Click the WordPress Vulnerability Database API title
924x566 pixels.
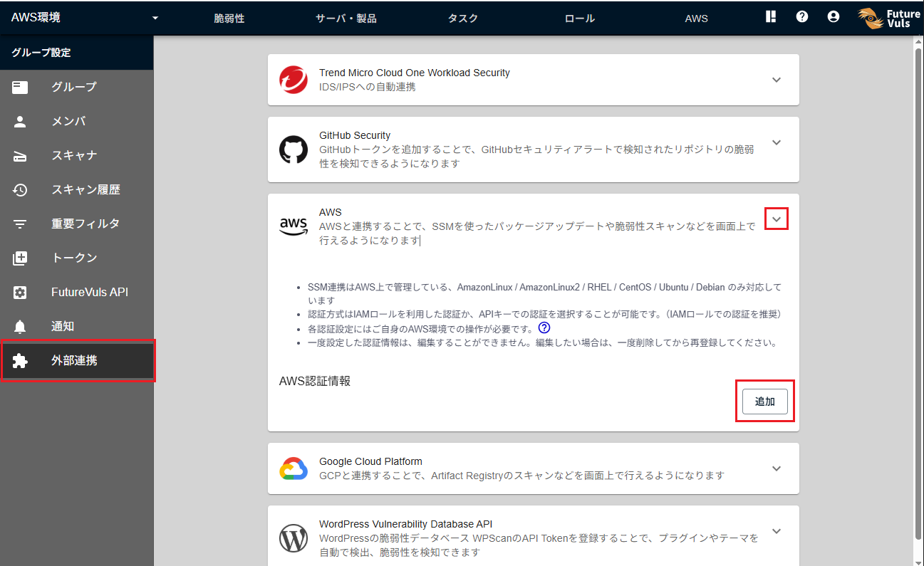click(x=406, y=524)
